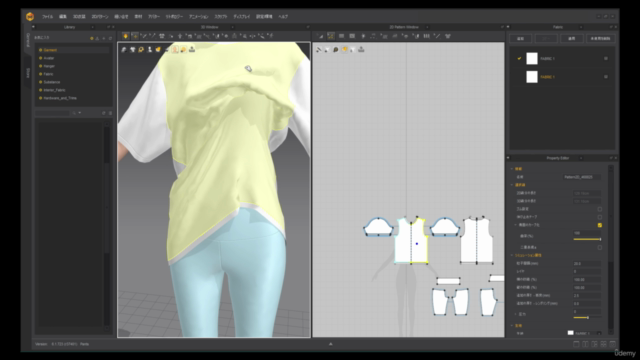Uncheck the yellow checked checkbox in Property Editor
This screenshot has height=360, width=640.
600,225
